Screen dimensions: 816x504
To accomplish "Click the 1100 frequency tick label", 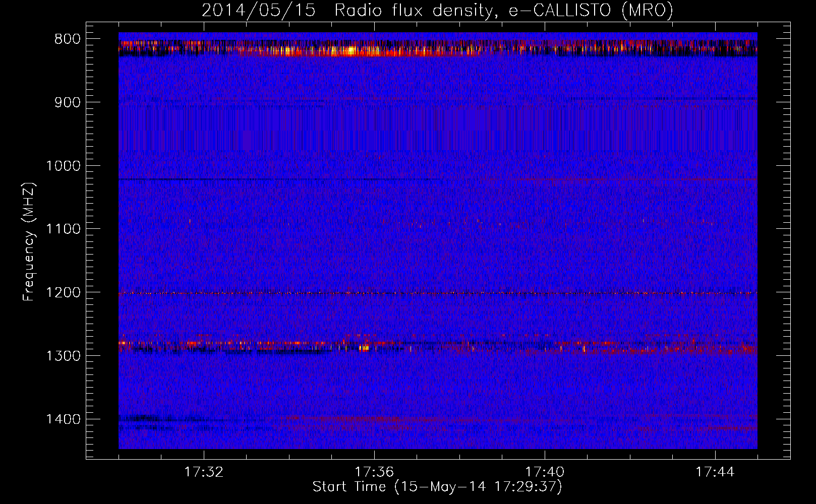I will point(63,229).
